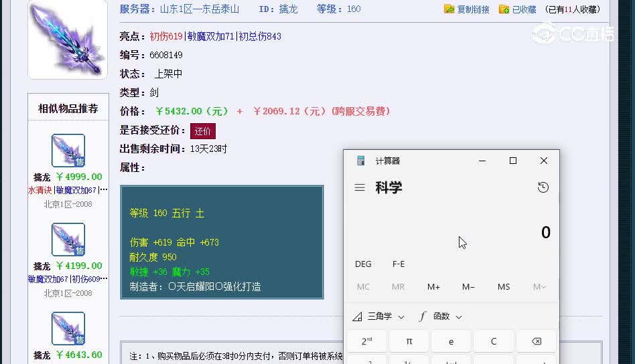Screen dimensions: 635x364
Task: Click the MR memory recall button
Action: tap(398, 287)
